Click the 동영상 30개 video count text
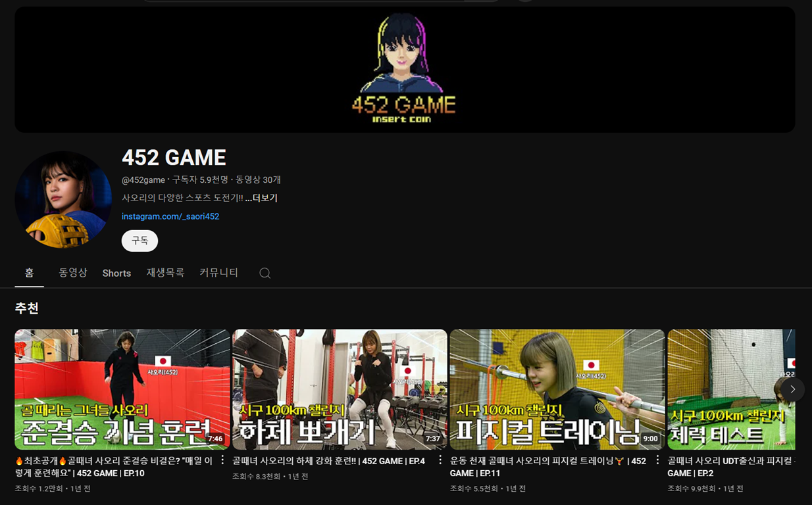The height and width of the screenshot is (505, 812). 258,180
